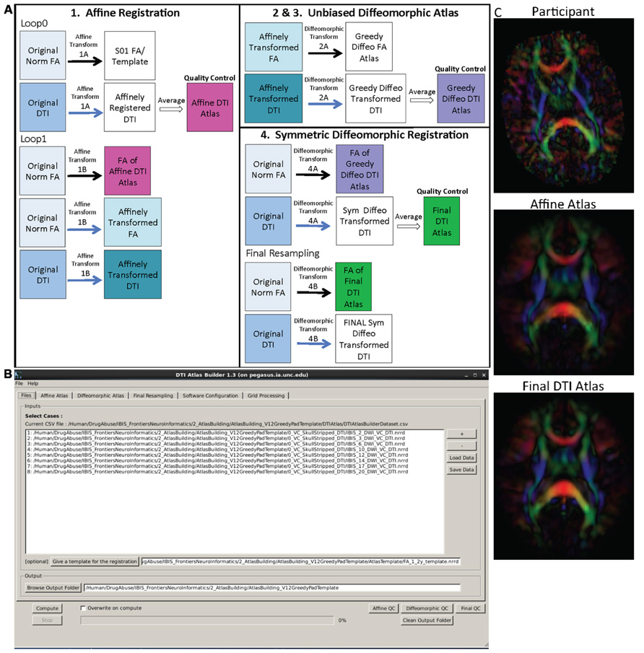
Task: Click the Stop button
Action: 47,620
